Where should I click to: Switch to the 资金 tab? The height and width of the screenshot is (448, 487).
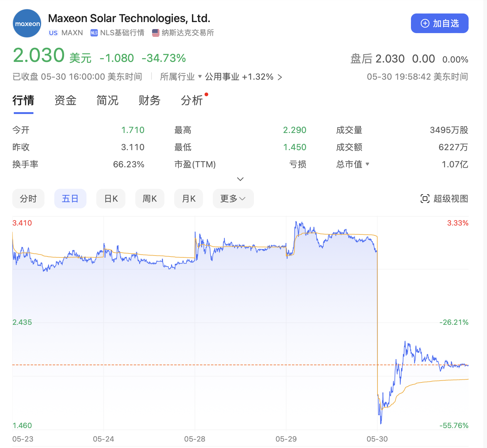click(65, 101)
